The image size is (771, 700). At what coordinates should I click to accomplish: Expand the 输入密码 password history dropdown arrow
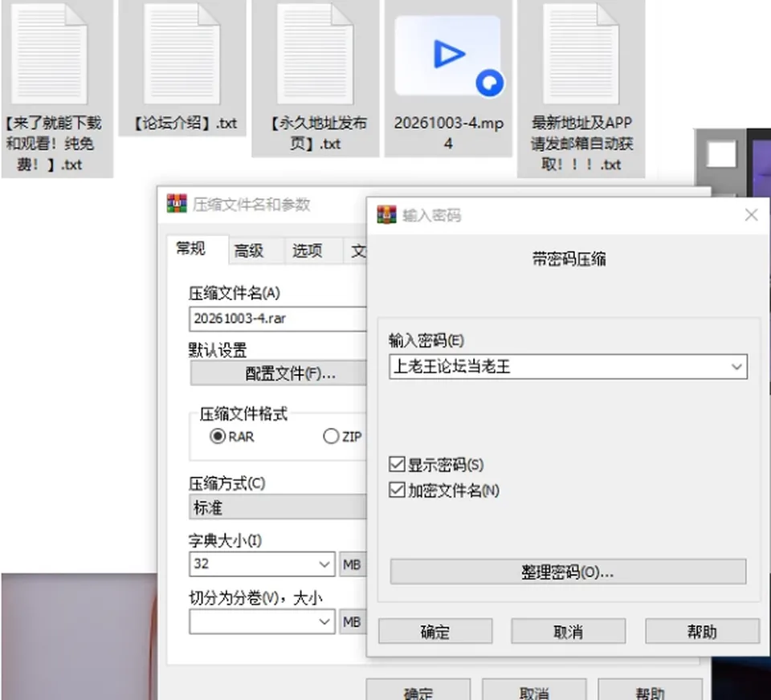tap(736, 367)
